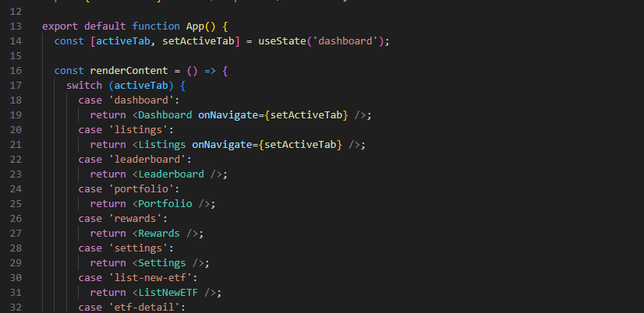Screen dimensions: 644x313
Task: Click the opening brace after switch (activeTab)
Action: [183, 86]
